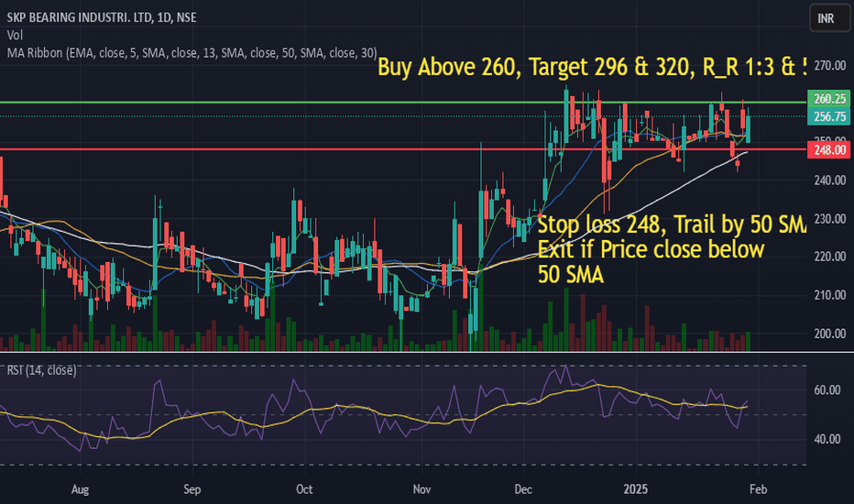Image resolution: width=854 pixels, height=504 pixels.
Task: Click the INR currency button
Action: point(828,18)
